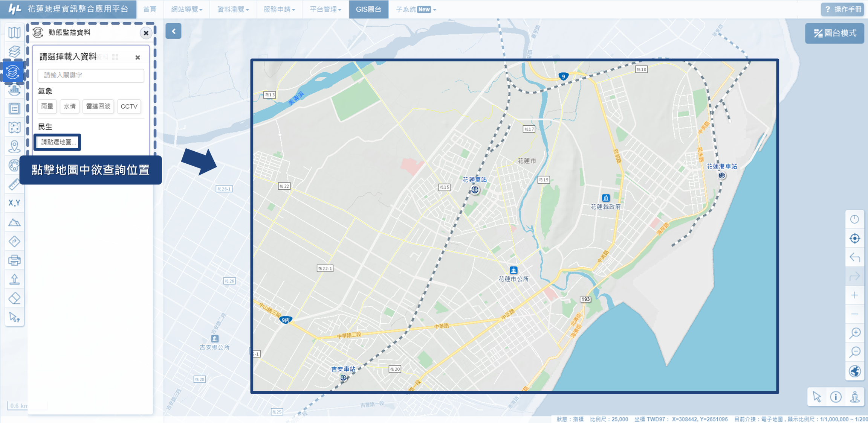Switch to the GIS圖台 tab

click(x=368, y=9)
